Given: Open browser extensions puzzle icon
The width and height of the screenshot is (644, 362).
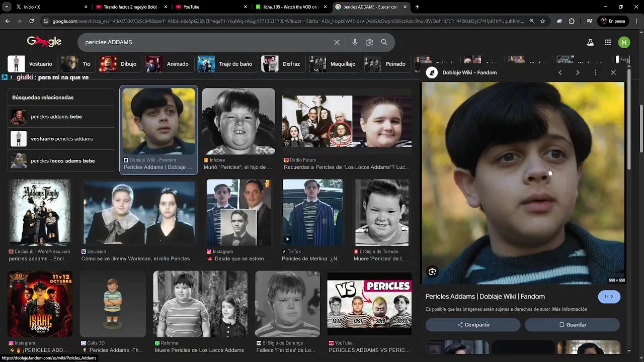Looking at the screenshot, I should pos(572,21).
